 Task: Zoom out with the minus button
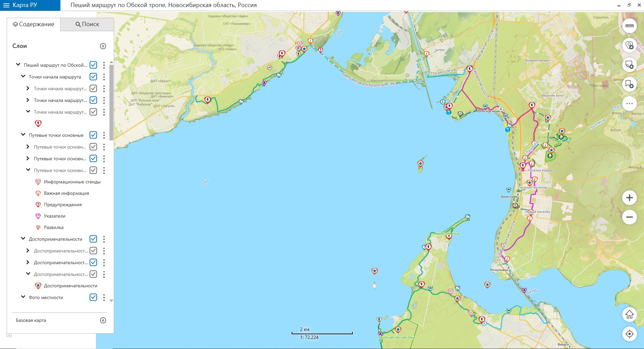click(629, 217)
